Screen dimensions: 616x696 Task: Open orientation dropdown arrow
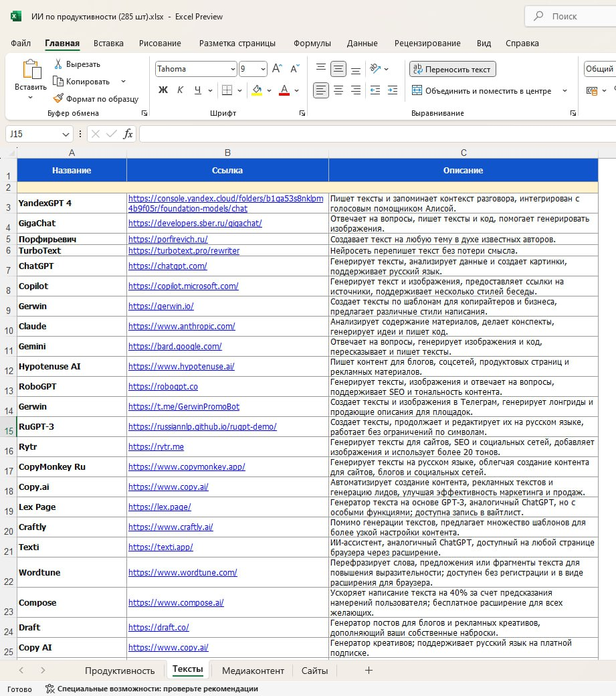[387, 69]
